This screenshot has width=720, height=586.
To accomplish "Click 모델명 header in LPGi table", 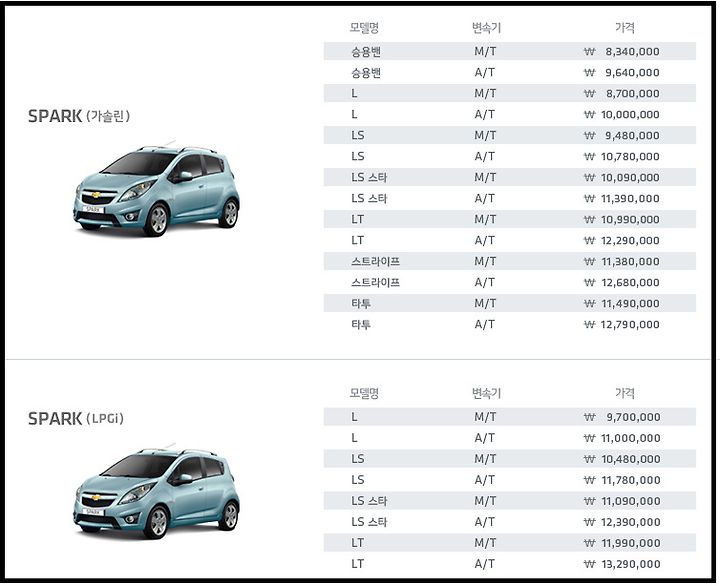I will tap(364, 393).
